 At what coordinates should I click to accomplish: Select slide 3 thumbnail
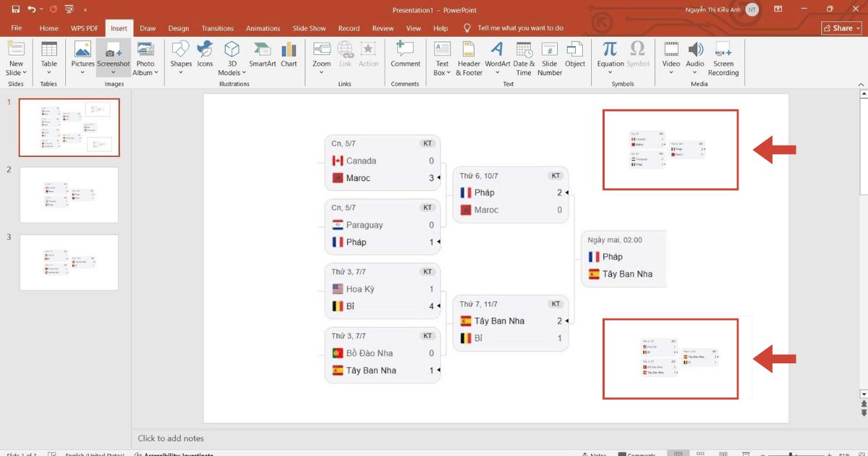(69, 262)
